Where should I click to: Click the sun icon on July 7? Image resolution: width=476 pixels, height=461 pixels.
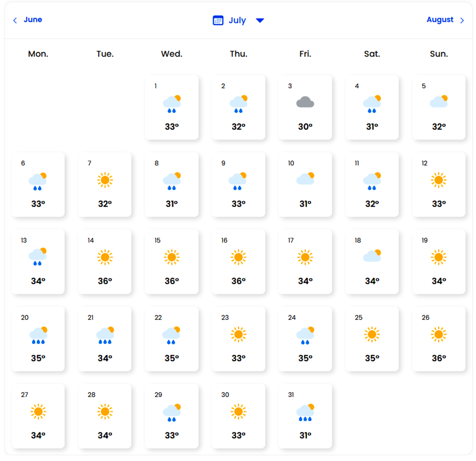tap(105, 180)
